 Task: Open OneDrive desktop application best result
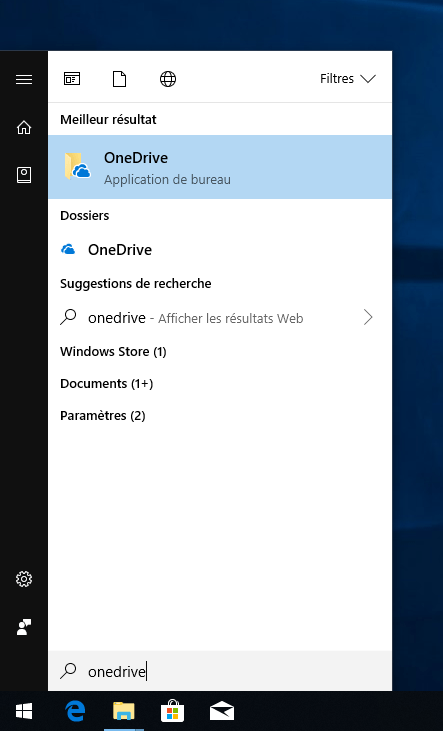220,167
